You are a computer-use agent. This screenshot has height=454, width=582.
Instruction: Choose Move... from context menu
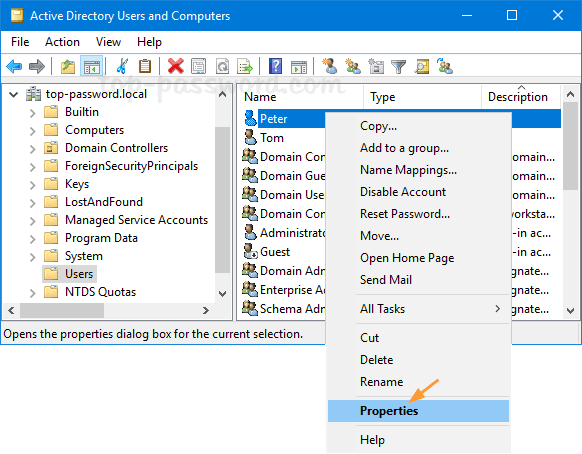pyautogui.click(x=418, y=236)
